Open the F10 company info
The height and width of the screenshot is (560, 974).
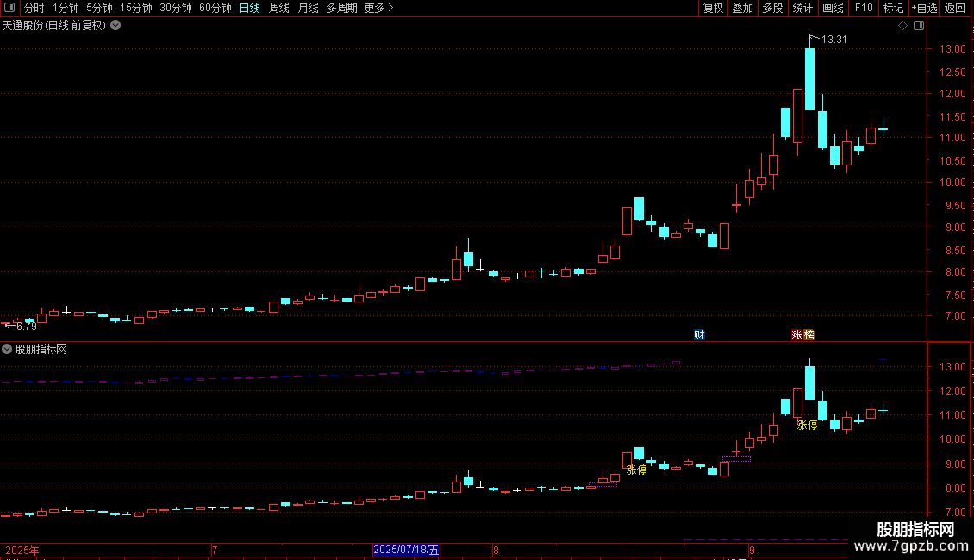coord(864,8)
